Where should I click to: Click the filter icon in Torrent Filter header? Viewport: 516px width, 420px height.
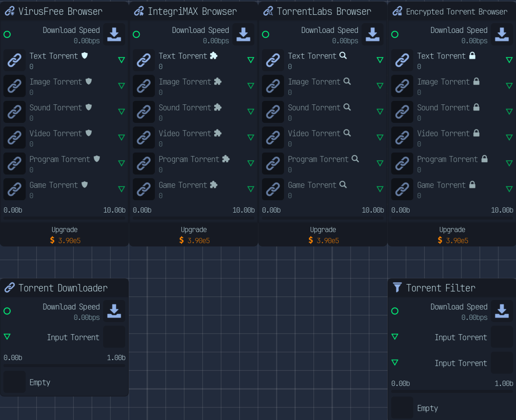click(x=397, y=287)
